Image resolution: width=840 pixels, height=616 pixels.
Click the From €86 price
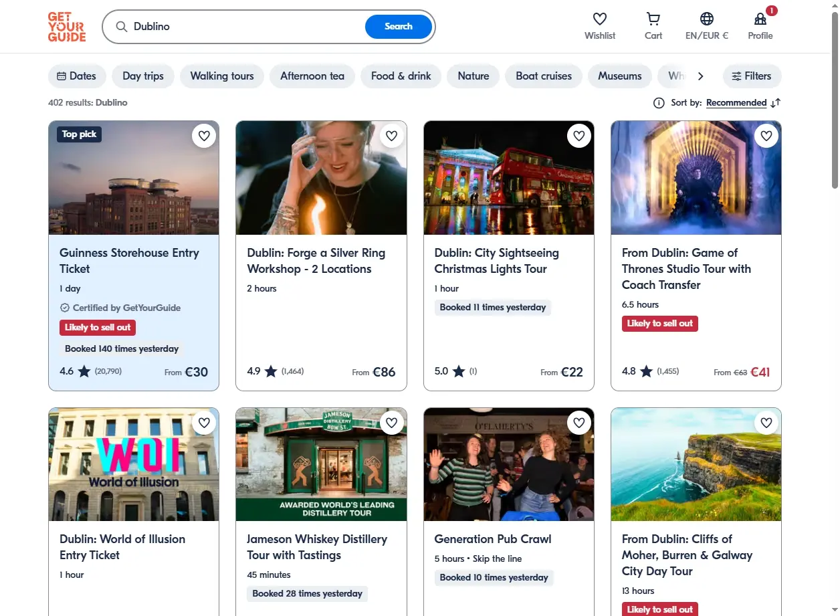click(374, 372)
